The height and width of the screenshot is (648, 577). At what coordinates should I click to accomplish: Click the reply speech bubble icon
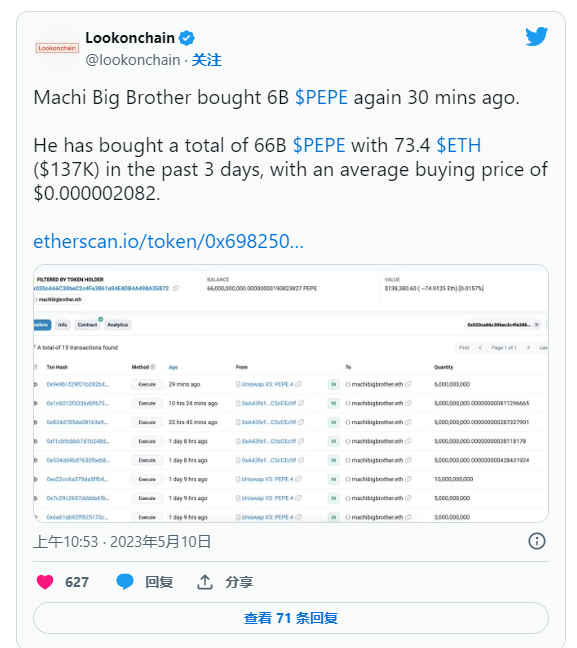click(125, 581)
